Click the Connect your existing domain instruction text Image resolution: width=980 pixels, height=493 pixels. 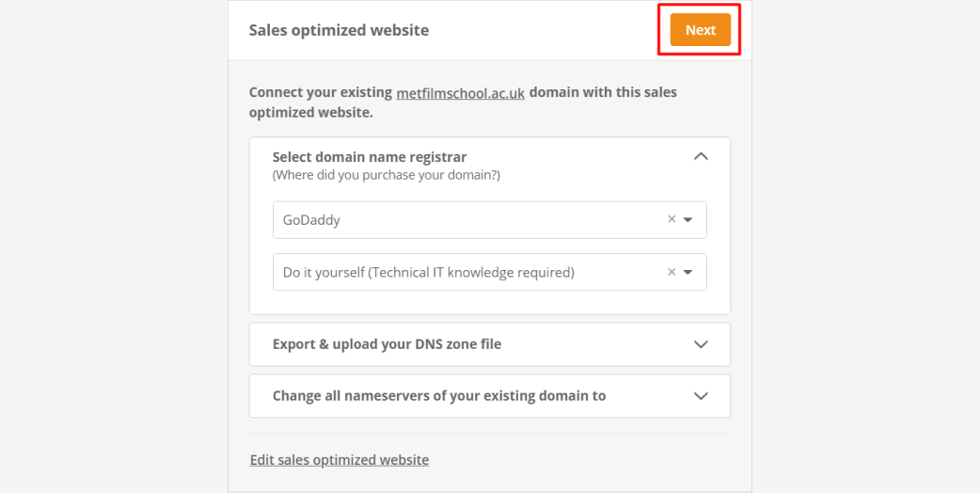[x=463, y=103]
